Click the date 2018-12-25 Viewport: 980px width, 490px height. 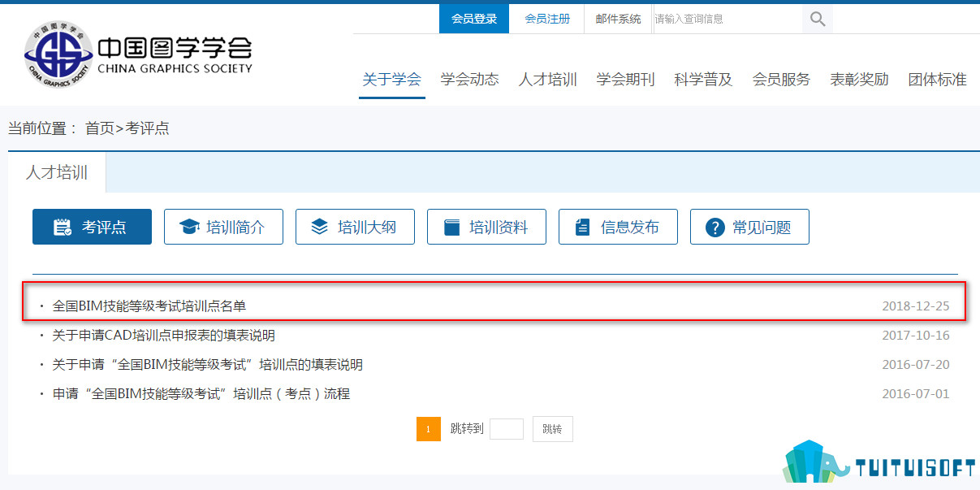coord(916,306)
